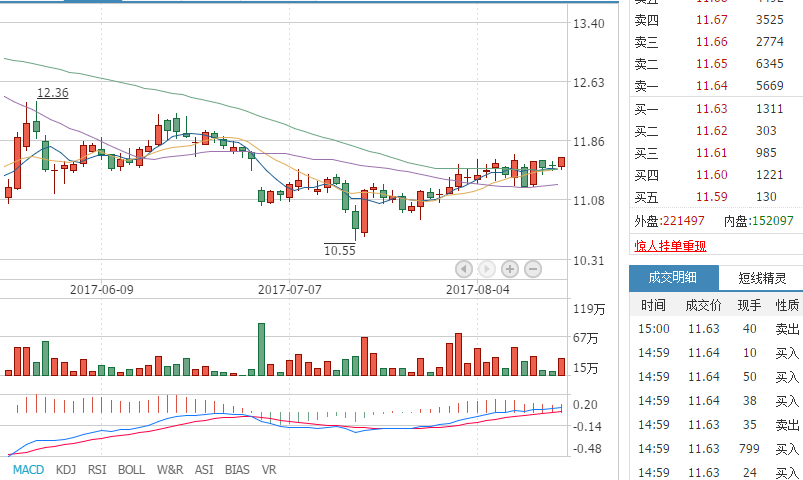Zoom out the chart with minus icon
Viewport: 803px width, 480px height.
tap(533, 268)
